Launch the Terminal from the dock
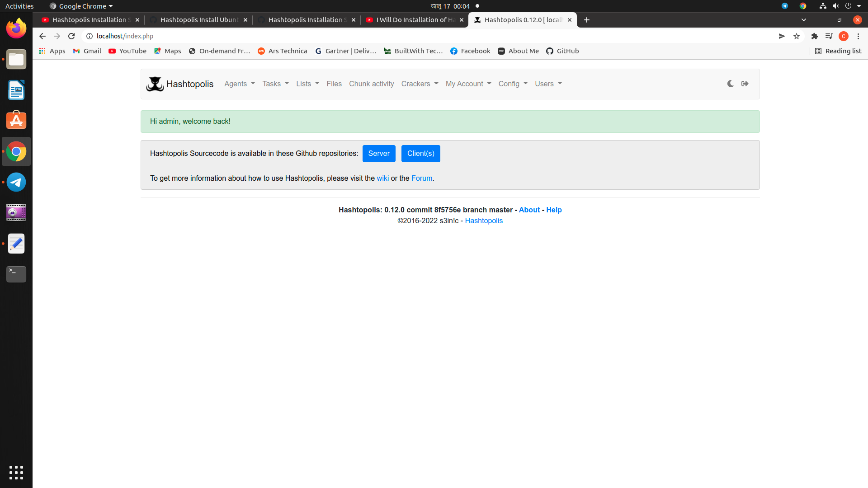 point(16,274)
